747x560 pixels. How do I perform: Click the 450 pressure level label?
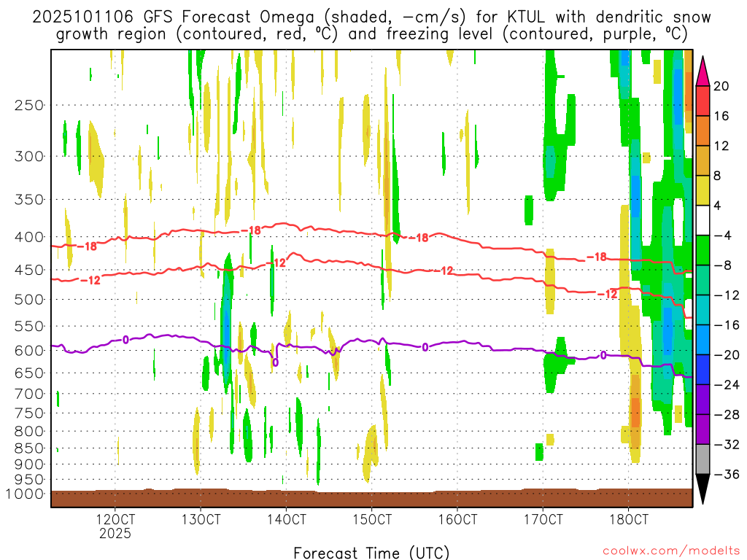click(29, 270)
